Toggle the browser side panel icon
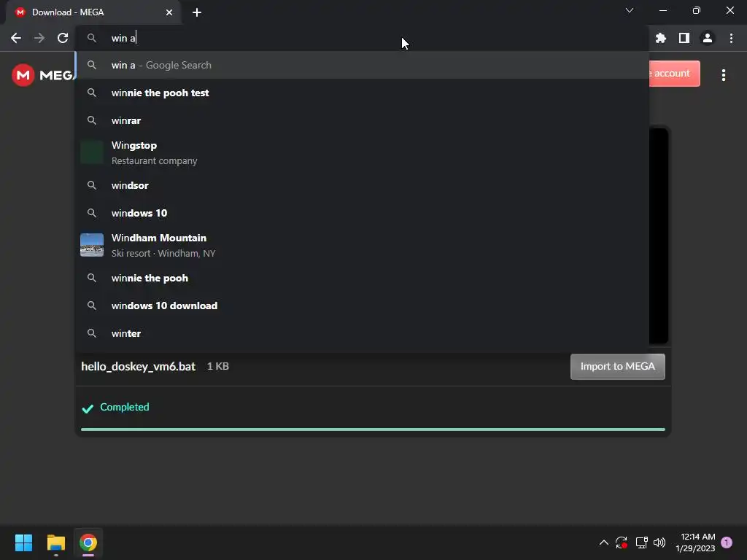The height and width of the screenshot is (560, 747). pyautogui.click(x=684, y=38)
